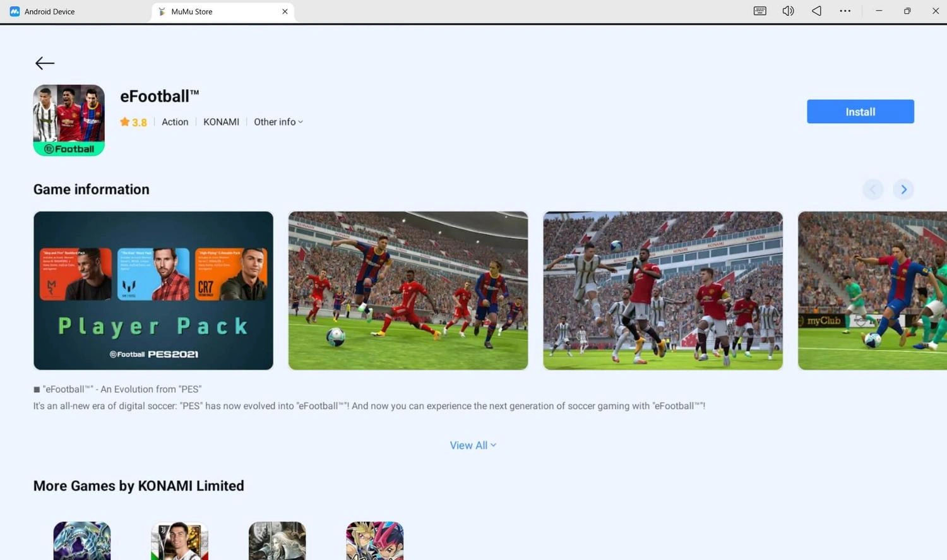Viewport: 947px width, 560px height.
Task: Open the myClub screenshot
Action: click(x=873, y=290)
